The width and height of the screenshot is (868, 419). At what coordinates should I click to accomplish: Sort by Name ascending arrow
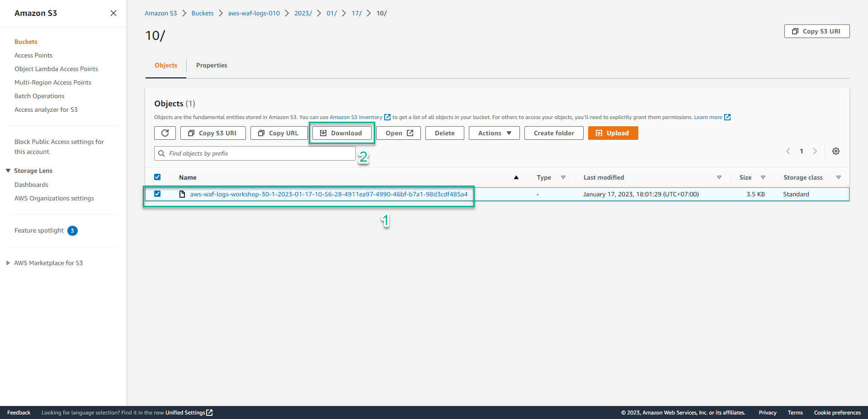point(516,177)
